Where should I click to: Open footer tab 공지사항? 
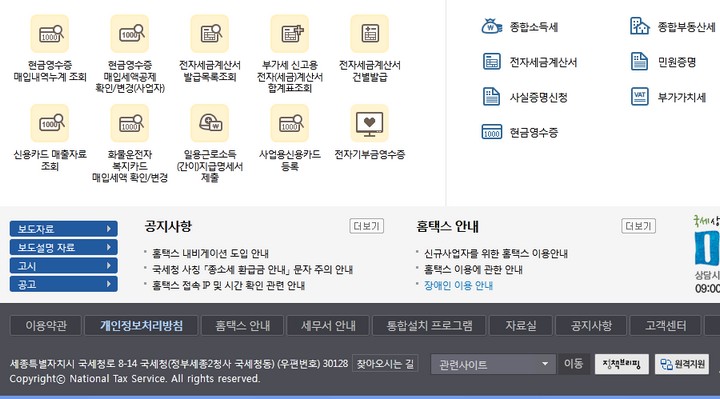[x=591, y=326]
